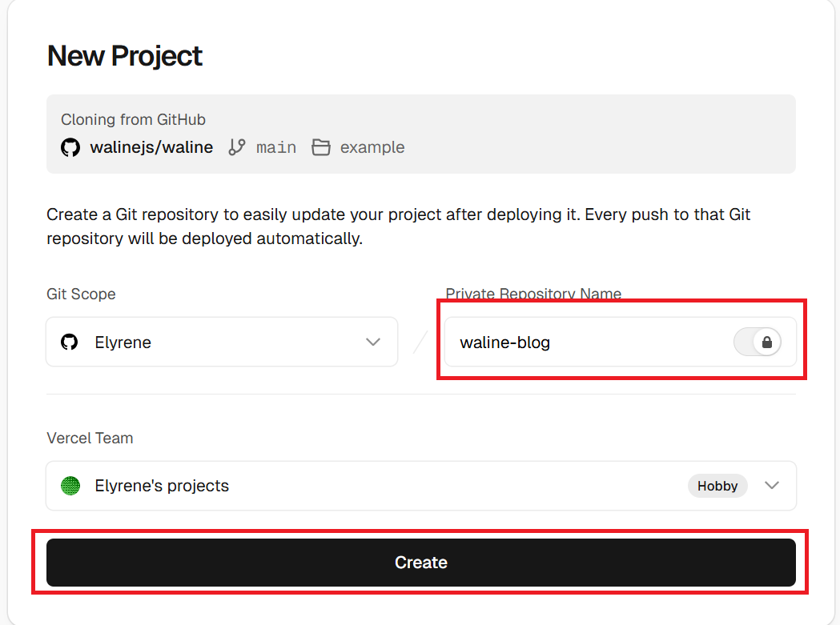
Task: Open the Git Scope Elyrene dropdown
Action: tap(222, 342)
